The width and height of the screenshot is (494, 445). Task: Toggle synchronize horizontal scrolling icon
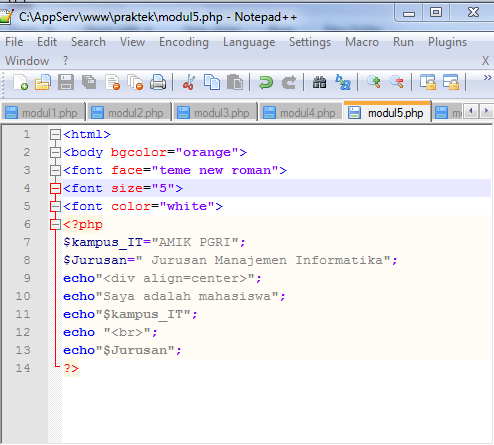(x=451, y=82)
